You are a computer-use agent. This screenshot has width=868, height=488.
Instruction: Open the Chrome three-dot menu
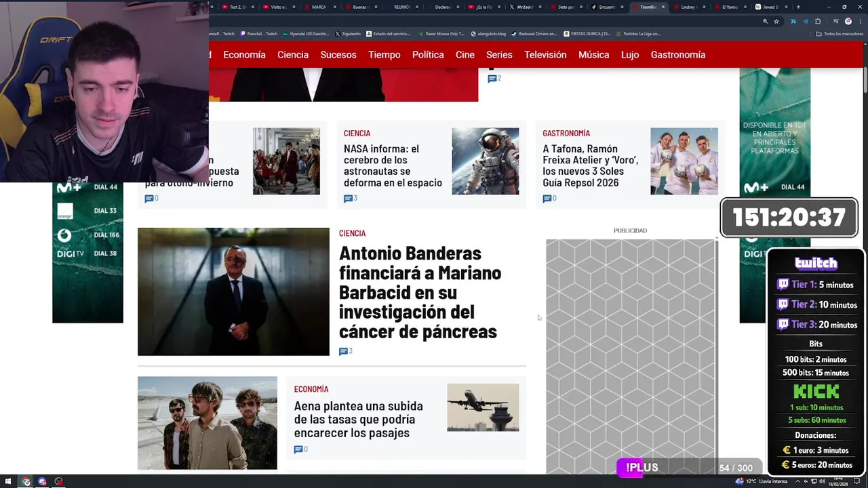click(x=859, y=21)
